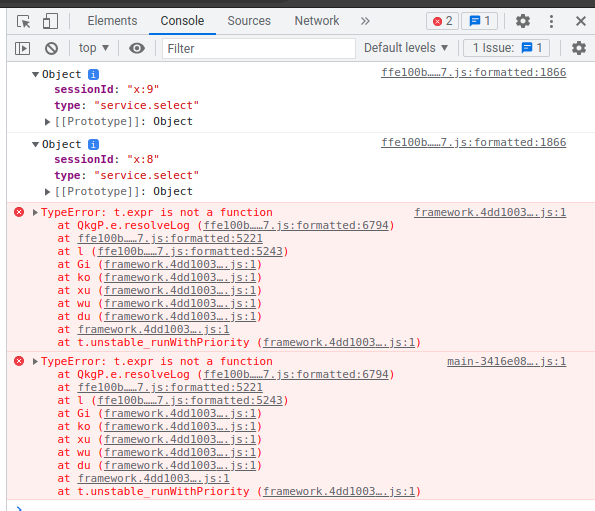Screen dimensions: 595x511
Task: Show the console sidebar icon
Action: (x=22, y=49)
